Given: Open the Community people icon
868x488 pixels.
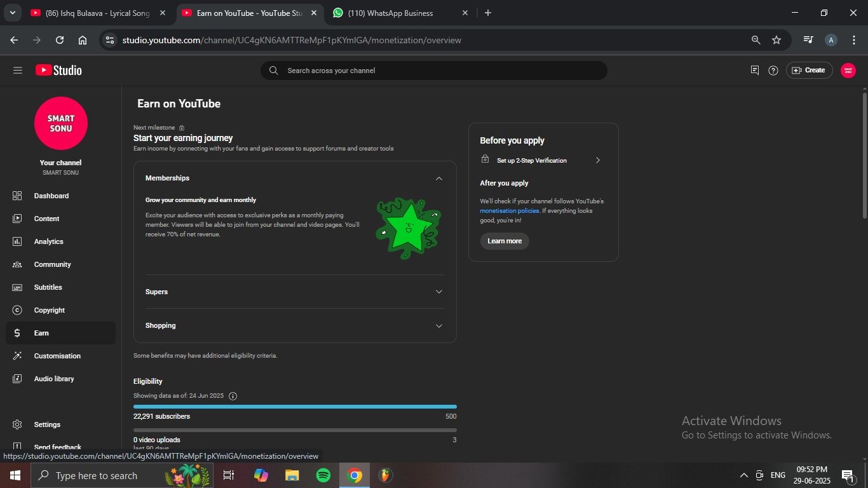Looking at the screenshot, I should (x=17, y=264).
